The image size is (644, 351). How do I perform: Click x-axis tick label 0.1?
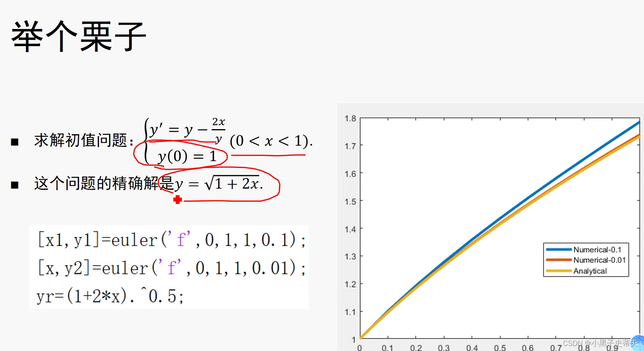[387, 347]
